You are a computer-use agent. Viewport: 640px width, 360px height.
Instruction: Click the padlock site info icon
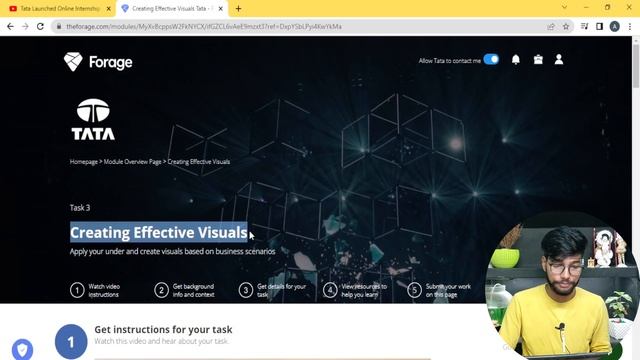pos(59,27)
